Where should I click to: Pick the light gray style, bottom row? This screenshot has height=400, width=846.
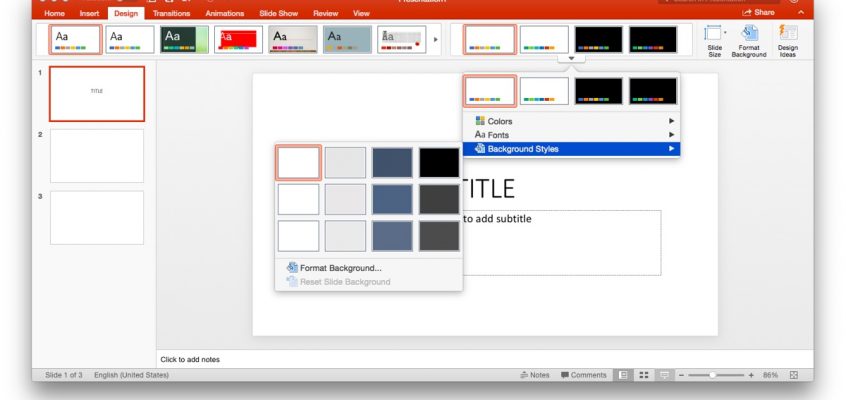pos(345,236)
